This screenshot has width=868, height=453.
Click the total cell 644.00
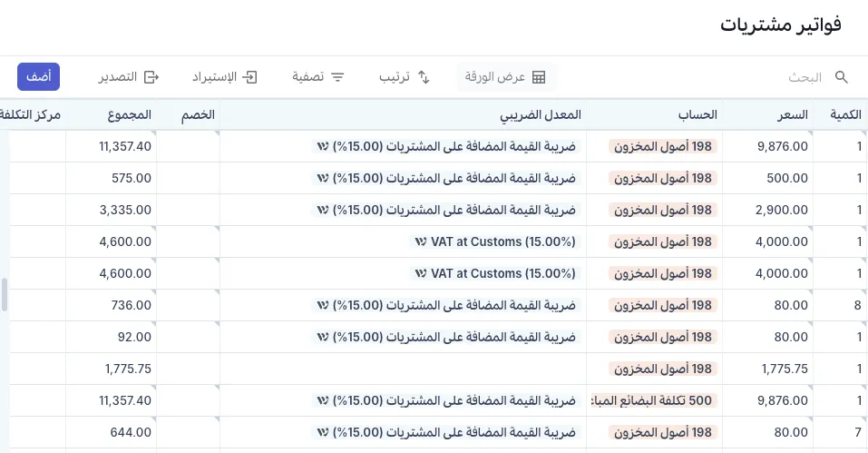click(x=112, y=432)
